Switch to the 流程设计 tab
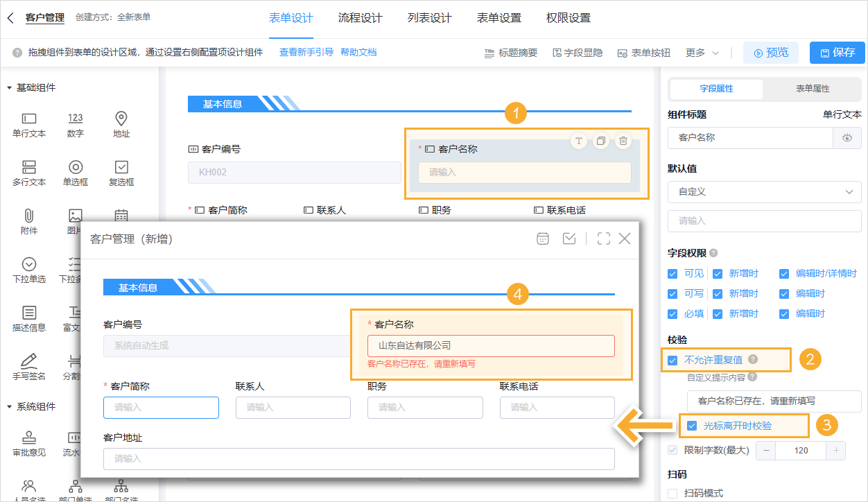This screenshot has height=502, width=868. 359,19
